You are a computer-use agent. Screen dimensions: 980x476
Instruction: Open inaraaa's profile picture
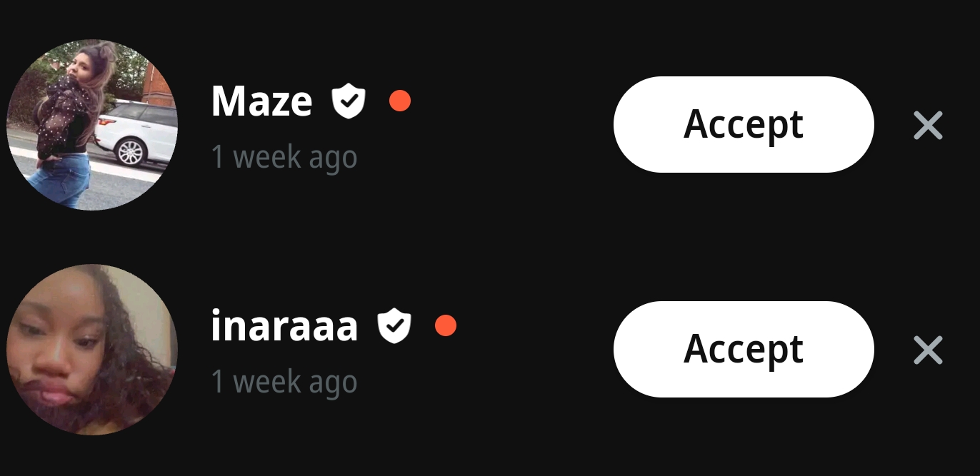click(x=92, y=350)
